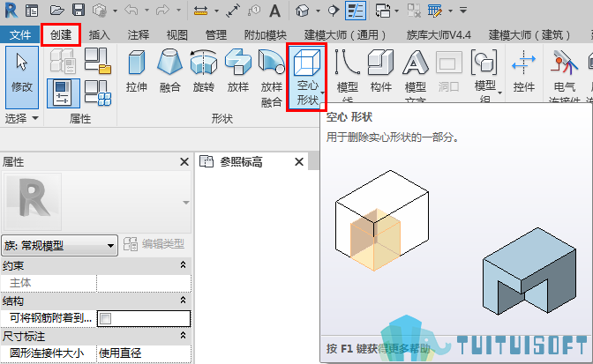Select the Blend (融合) tool
The width and height of the screenshot is (593, 364).
point(169,71)
